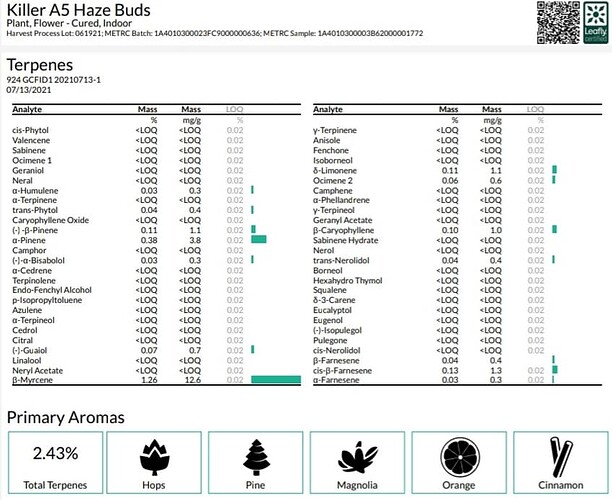Click the α-Farnesene analyte name

[336, 380]
